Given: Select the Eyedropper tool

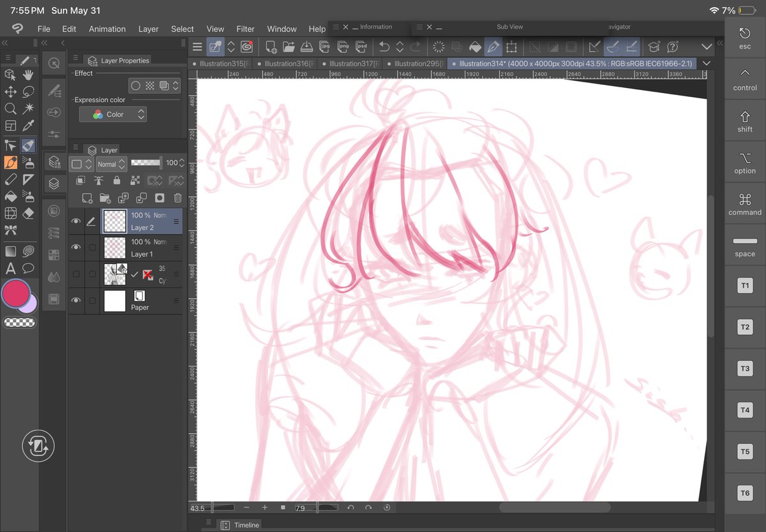Looking at the screenshot, I should pos(28,126).
